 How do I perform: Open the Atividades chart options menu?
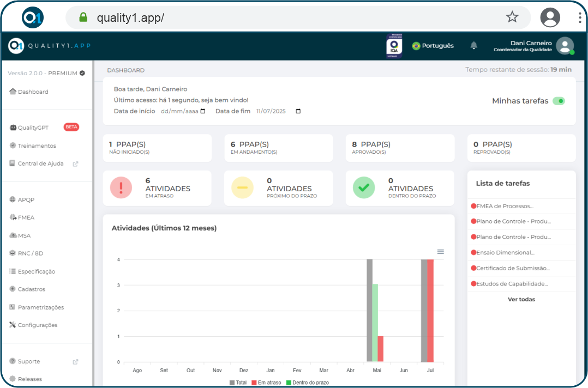pos(441,252)
